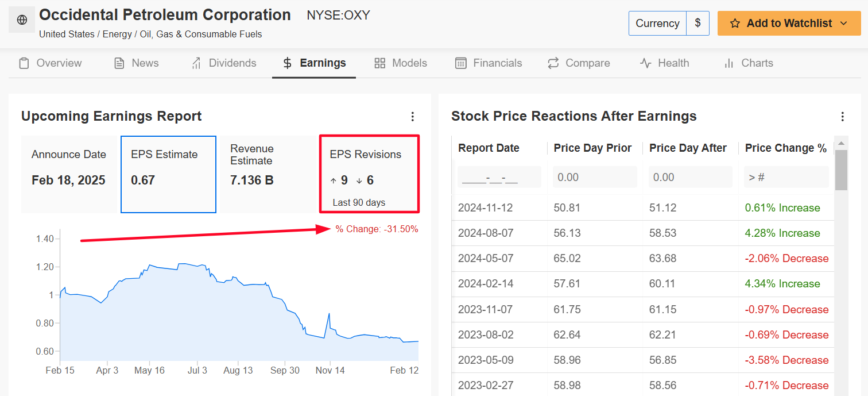Click the Health pulse icon
The height and width of the screenshot is (396, 868).
tap(646, 63)
